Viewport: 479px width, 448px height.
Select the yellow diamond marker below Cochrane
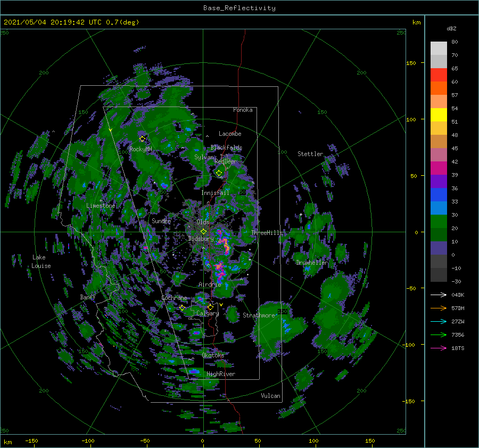(x=182, y=308)
